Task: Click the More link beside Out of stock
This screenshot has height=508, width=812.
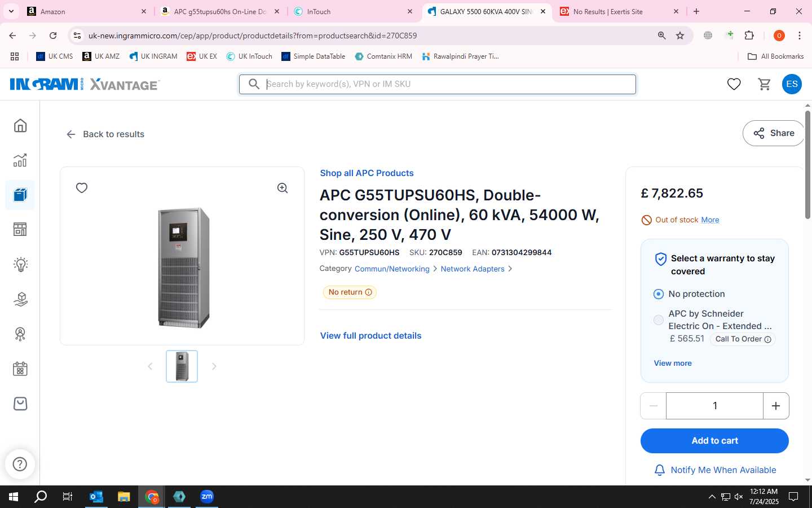Action: 710,220
